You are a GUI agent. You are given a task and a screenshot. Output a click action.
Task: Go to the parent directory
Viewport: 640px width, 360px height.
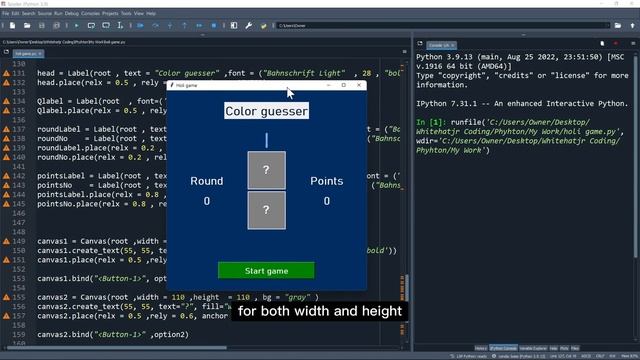(x=633, y=26)
